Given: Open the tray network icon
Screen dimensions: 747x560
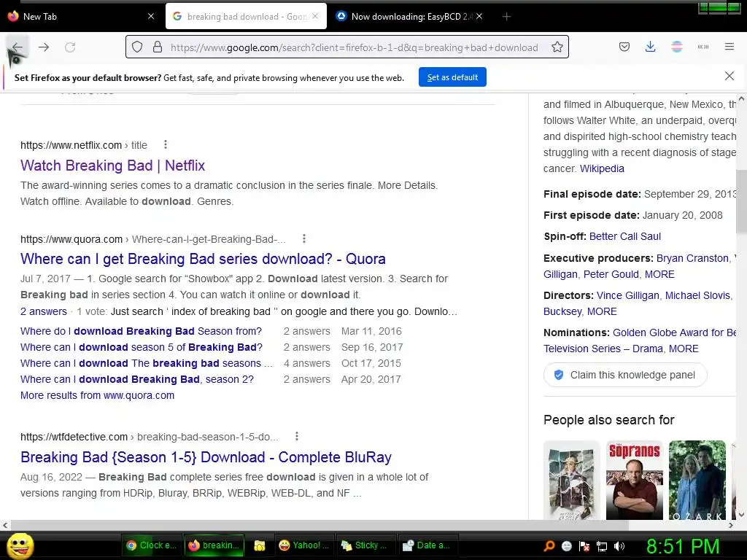Looking at the screenshot, I should click(x=602, y=546).
